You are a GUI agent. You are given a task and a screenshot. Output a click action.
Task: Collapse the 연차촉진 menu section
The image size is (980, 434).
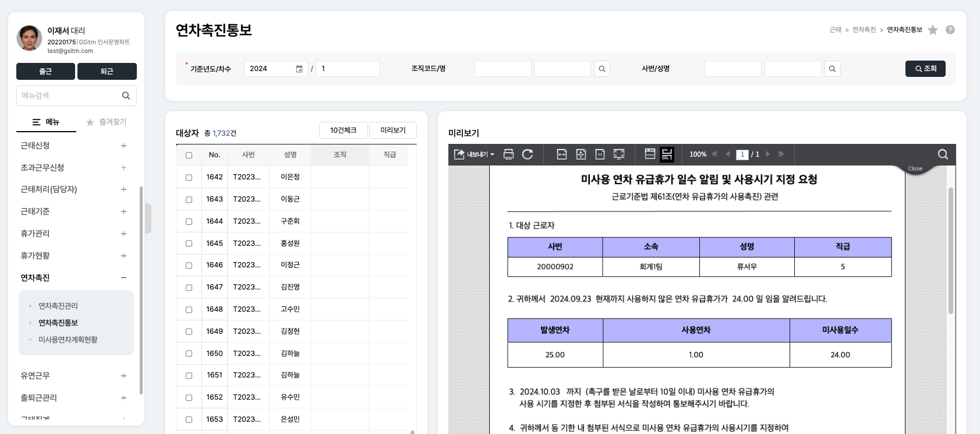point(123,278)
